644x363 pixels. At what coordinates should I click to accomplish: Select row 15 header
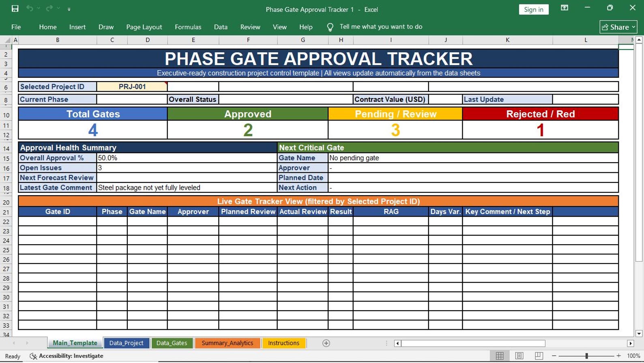(6, 158)
